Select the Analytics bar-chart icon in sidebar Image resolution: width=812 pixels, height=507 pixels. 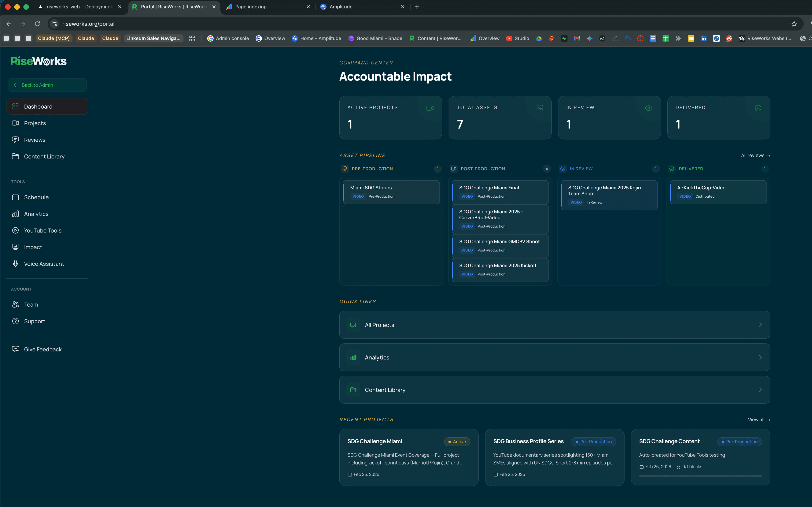(16, 214)
